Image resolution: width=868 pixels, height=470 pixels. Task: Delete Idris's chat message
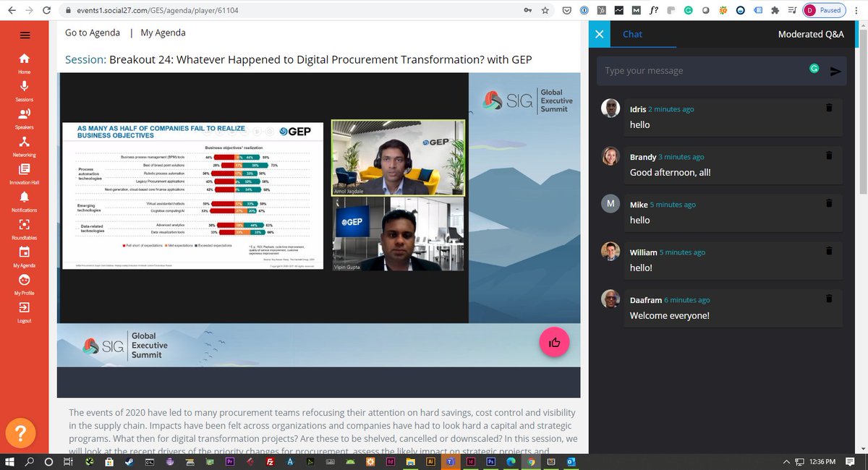[x=829, y=108]
